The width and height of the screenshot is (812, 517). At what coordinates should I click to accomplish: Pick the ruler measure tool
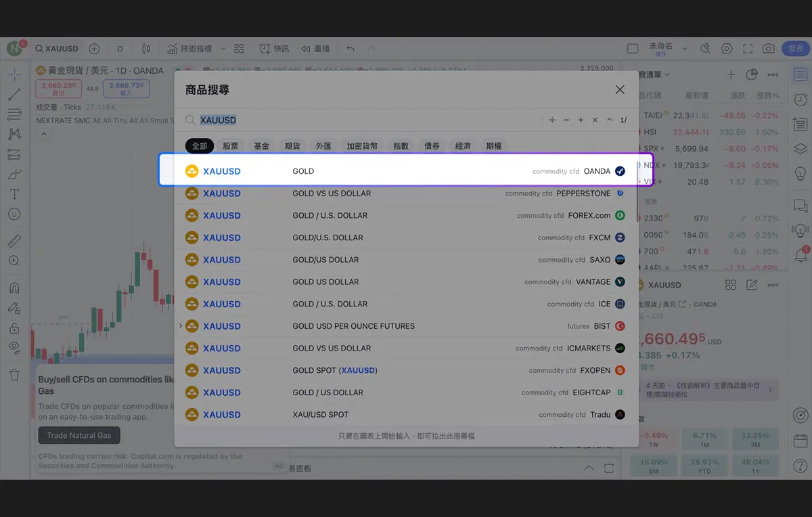point(14,241)
